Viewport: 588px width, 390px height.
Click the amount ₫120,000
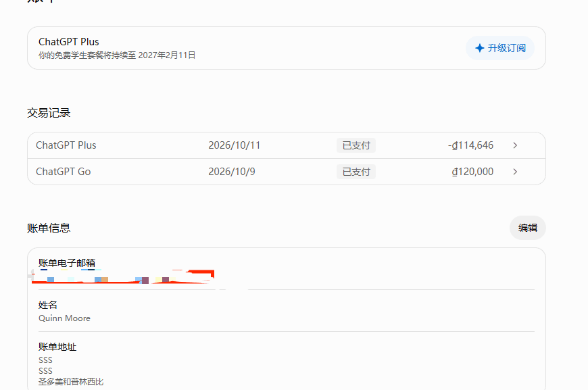472,172
